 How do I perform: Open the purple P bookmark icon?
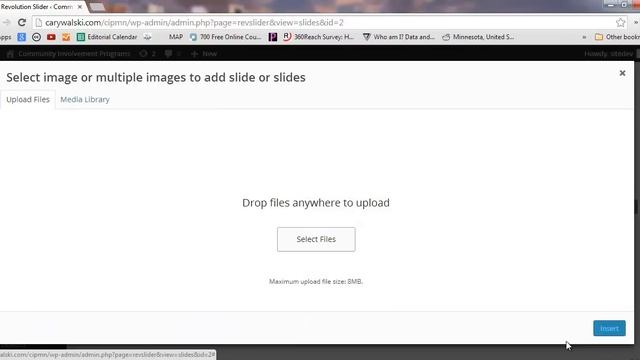(273, 37)
